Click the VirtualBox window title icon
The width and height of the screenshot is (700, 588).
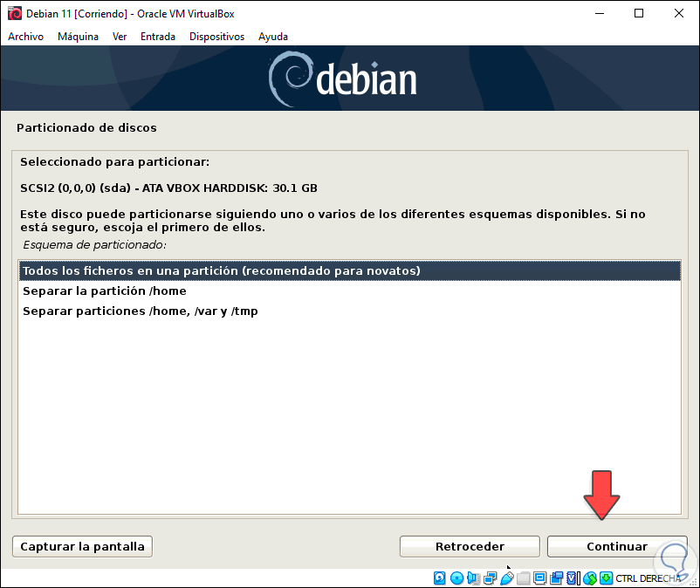(15, 13)
